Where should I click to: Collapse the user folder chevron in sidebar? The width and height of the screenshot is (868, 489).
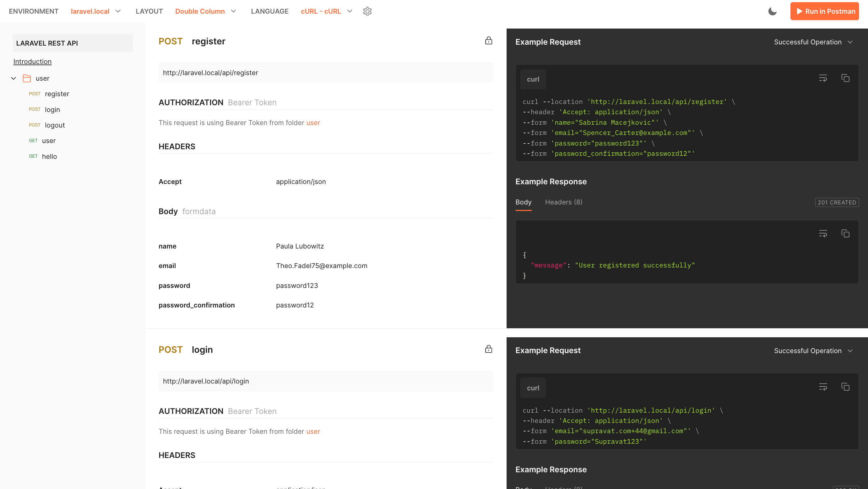pyautogui.click(x=13, y=78)
